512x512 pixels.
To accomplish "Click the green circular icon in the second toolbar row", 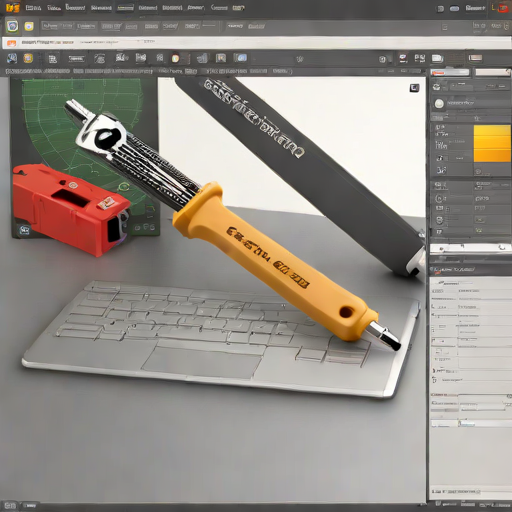I will click(12, 26).
